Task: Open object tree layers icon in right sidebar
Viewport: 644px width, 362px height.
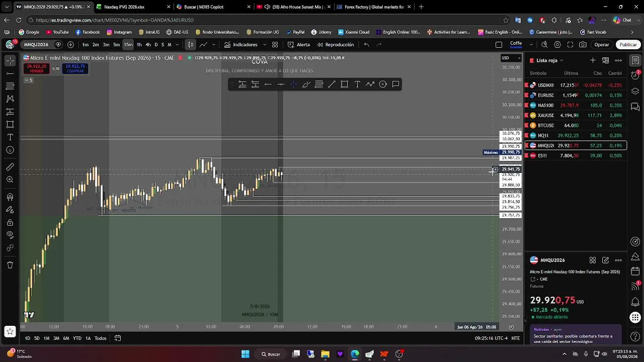Action: tap(635, 91)
